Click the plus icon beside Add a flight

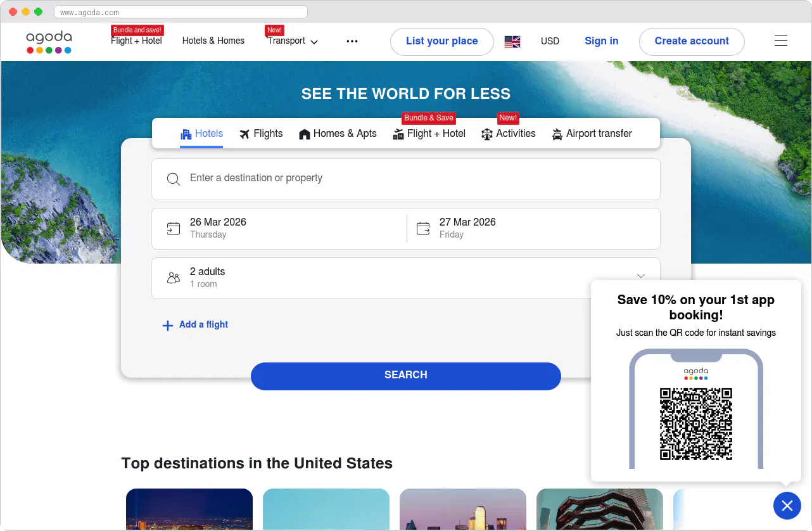168,326
